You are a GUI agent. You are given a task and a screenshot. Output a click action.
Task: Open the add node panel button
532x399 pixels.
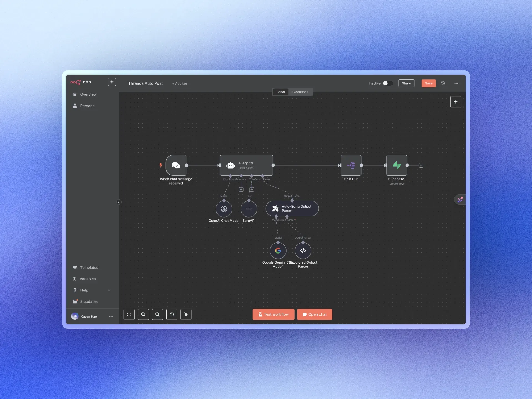click(456, 102)
